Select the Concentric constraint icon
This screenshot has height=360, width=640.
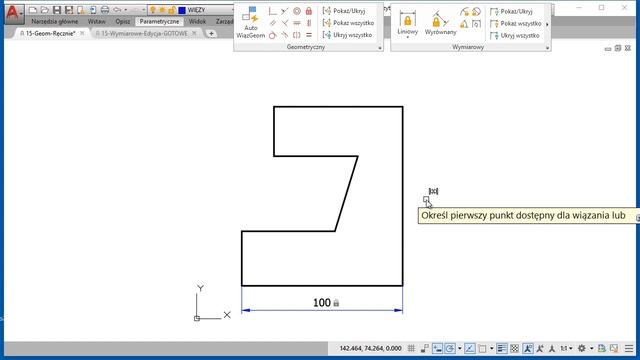[297, 11]
